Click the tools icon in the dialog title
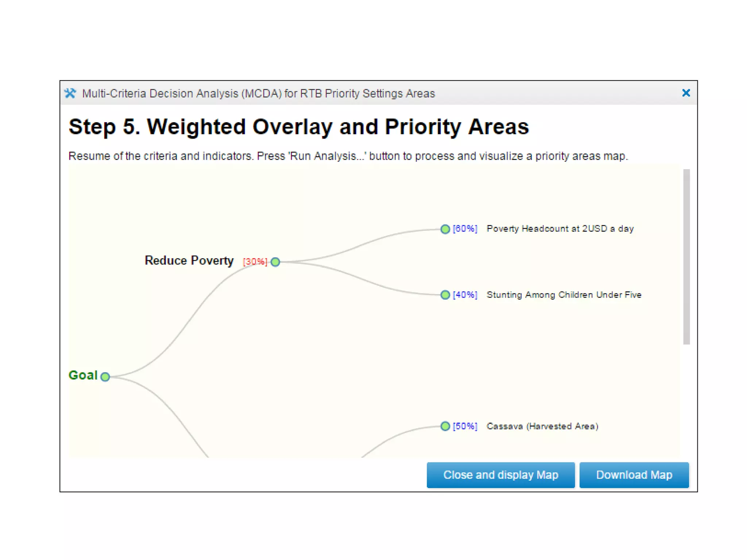This screenshot has width=747, height=560. coord(70,93)
